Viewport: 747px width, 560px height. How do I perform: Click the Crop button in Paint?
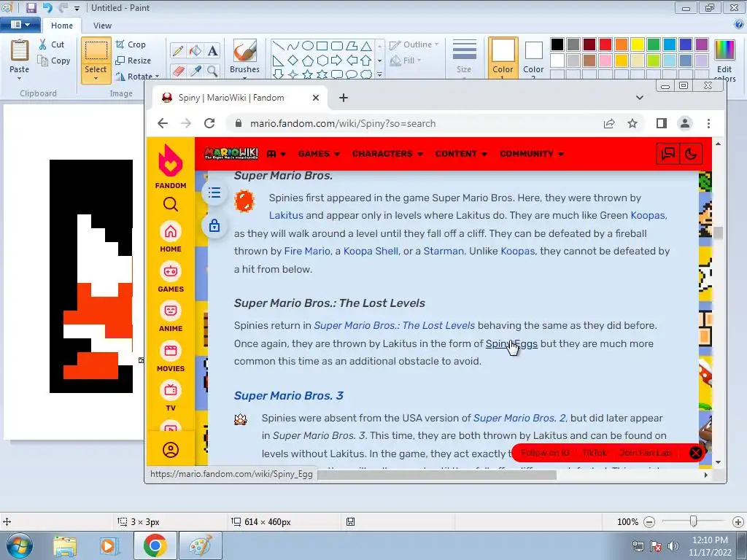click(131, 44)
